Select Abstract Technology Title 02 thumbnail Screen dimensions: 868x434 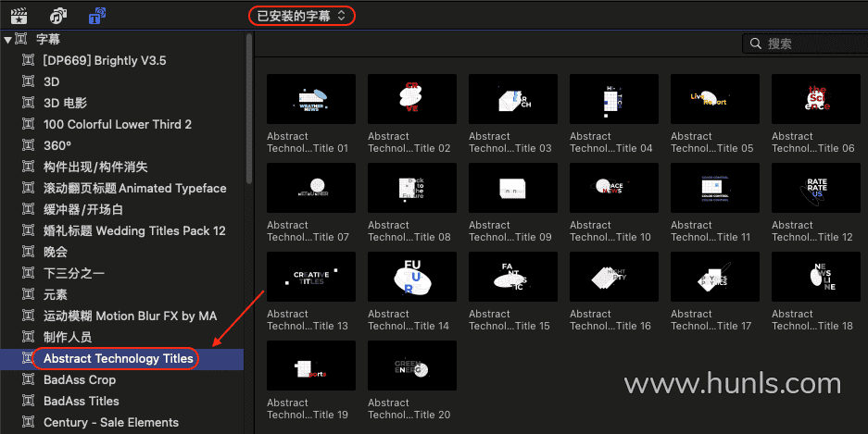click(412, 99)
